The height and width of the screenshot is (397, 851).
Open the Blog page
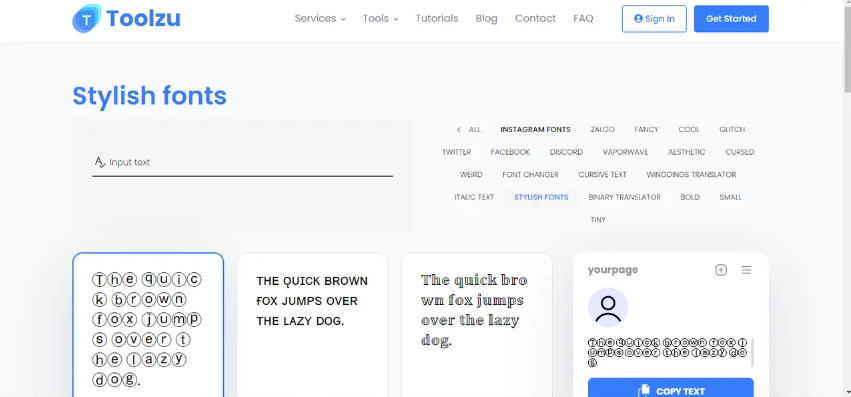click(486, 18)
